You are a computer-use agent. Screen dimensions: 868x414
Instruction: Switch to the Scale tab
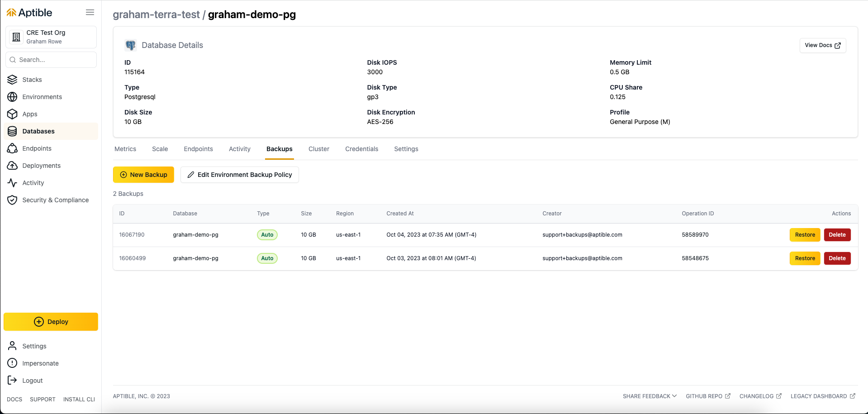click(x=160, y=149)
